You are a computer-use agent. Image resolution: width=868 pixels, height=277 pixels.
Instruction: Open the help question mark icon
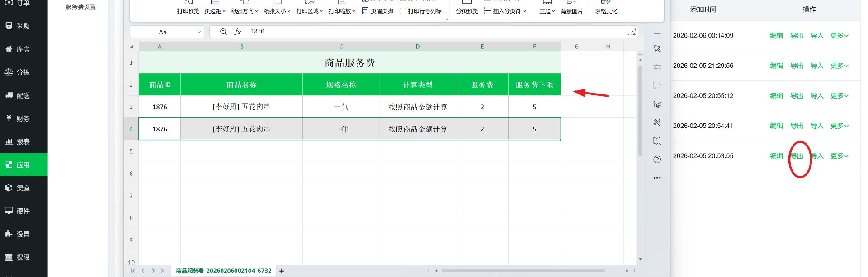pyautogui.click(x=657, y=160)
